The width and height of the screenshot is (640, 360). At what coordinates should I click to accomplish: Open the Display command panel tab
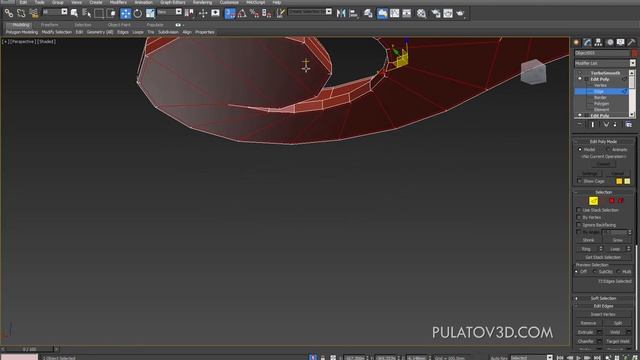pos(620,42)
